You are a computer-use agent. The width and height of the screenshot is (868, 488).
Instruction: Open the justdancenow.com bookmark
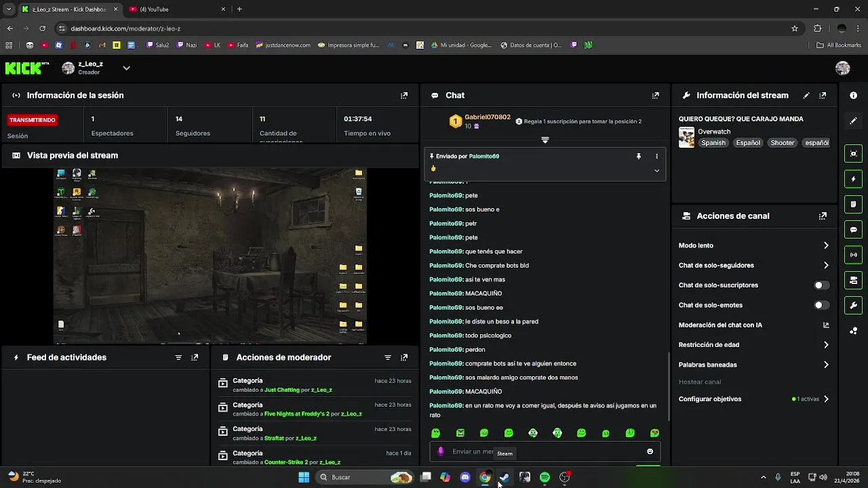pos(283,45)
